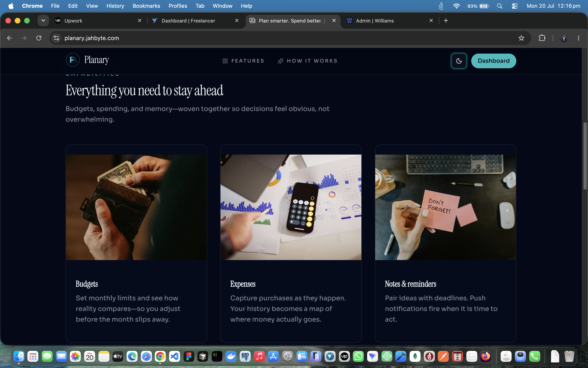Screen dimensions: 588x368
Task: Open the File menu
Action: (55, 6)
